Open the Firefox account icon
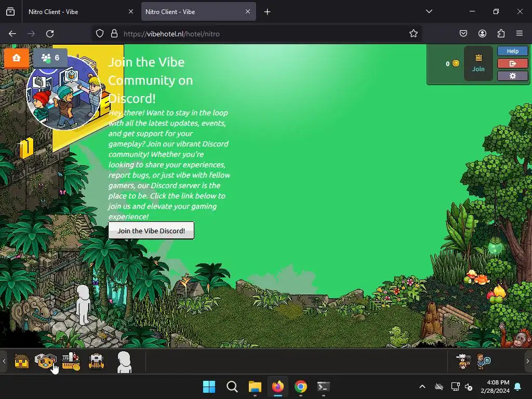532x399 pixels. [x=482, y=34]
